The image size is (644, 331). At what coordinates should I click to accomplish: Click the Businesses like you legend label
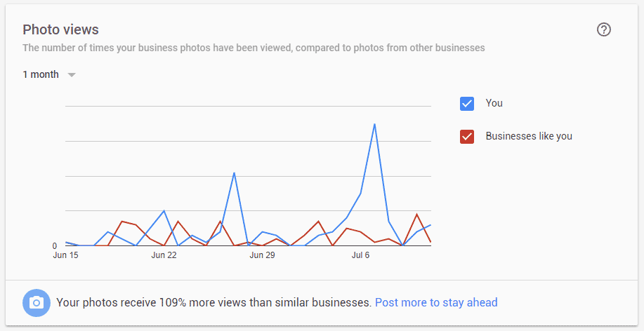pos(529,136)
